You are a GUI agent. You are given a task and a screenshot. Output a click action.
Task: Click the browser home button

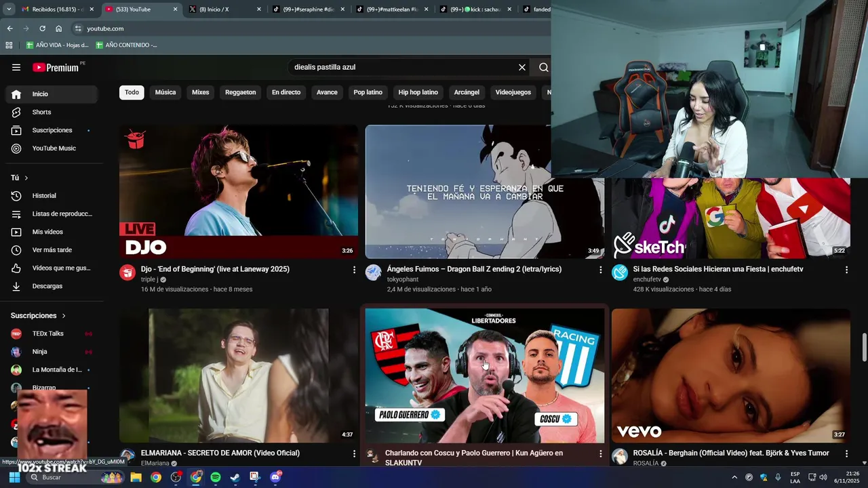pos(59,28)
